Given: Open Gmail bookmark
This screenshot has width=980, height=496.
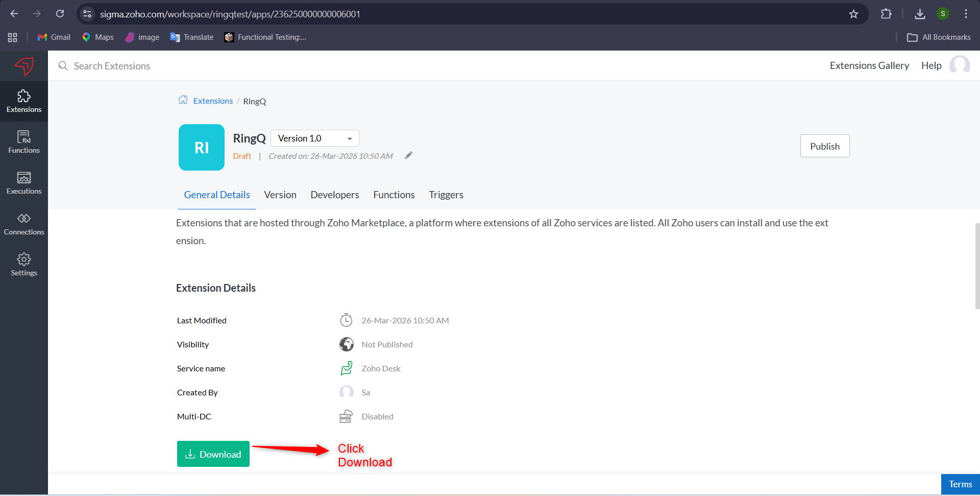Looking at the screenshot, I should [54, 37].
